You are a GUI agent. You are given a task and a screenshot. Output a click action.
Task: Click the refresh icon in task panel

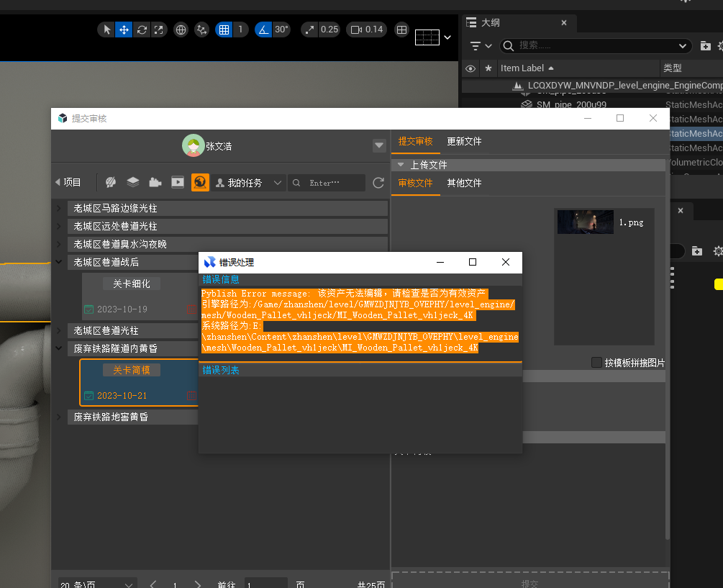378,184
